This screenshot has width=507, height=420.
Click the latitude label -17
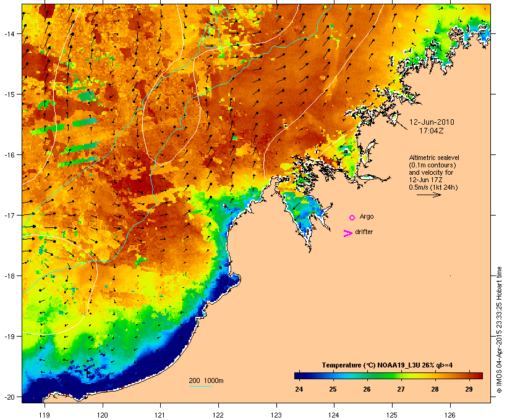point(9,215)
